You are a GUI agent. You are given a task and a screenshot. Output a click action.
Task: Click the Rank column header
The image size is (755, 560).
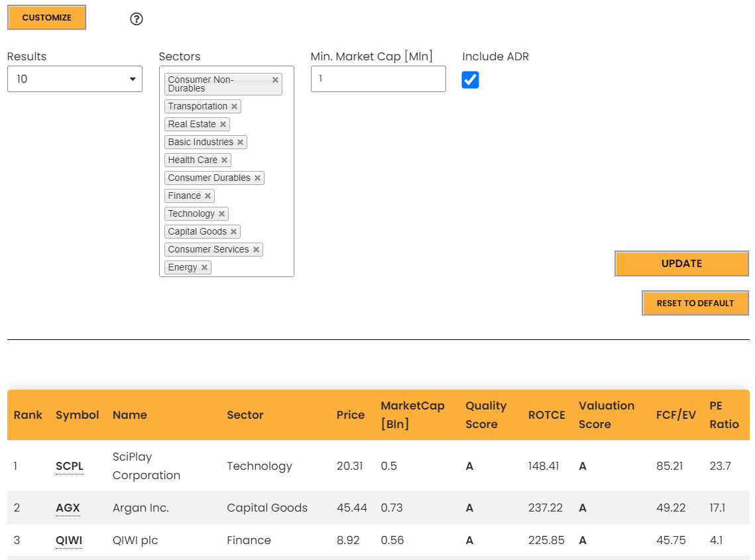pos(28,415)
